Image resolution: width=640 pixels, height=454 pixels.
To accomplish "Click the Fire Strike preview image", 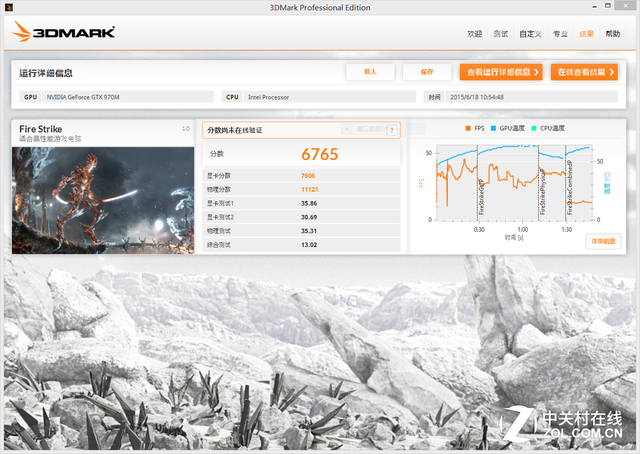I will click(x=103, y=200).
